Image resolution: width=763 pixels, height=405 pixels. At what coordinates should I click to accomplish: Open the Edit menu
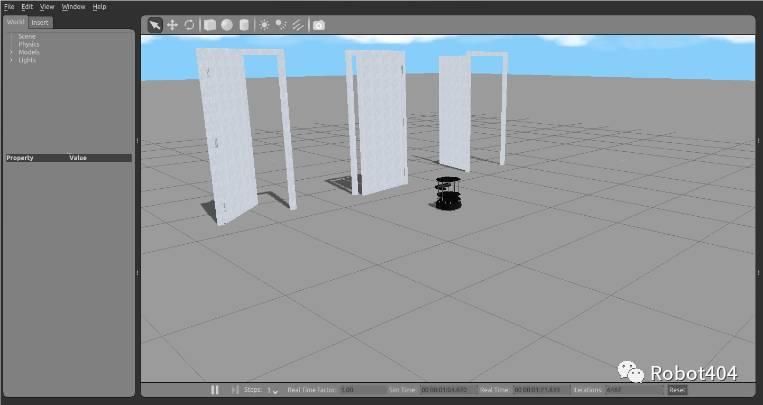pyautogui.click(x=27, y=7)
